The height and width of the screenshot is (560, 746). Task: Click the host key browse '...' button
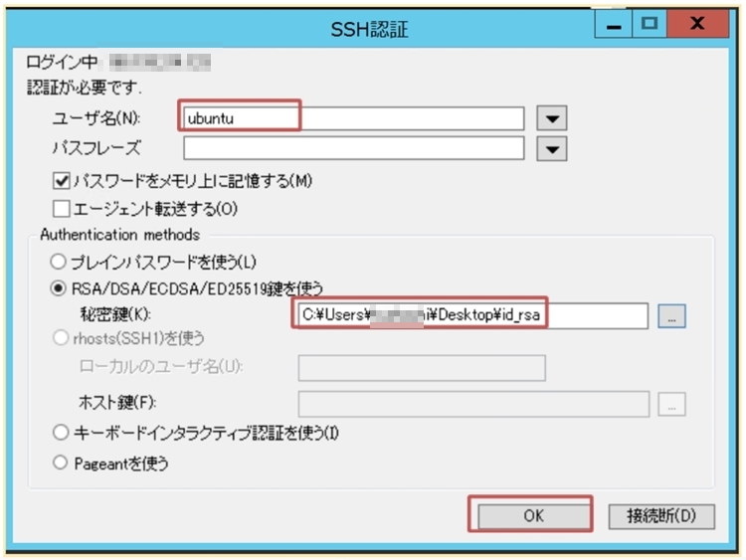pos(672,404)
